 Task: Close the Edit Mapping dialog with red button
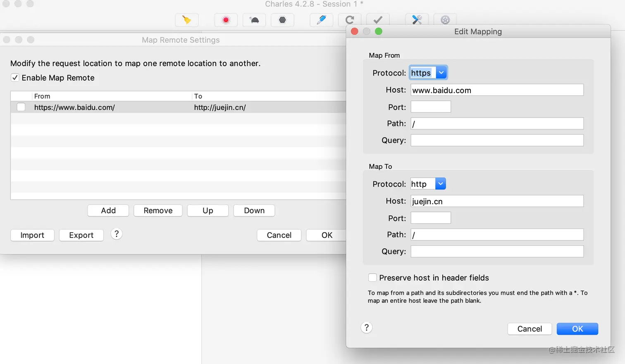point(355,31)
